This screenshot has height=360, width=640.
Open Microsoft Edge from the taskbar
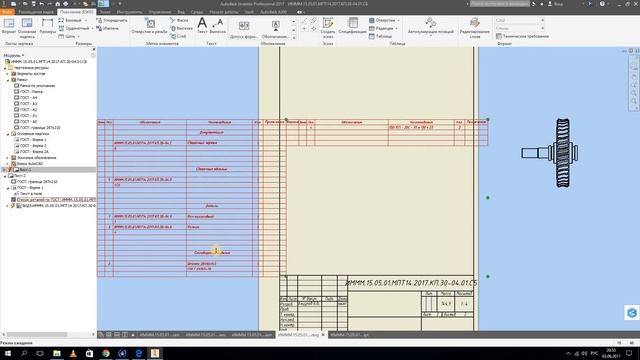coord(138,353)
